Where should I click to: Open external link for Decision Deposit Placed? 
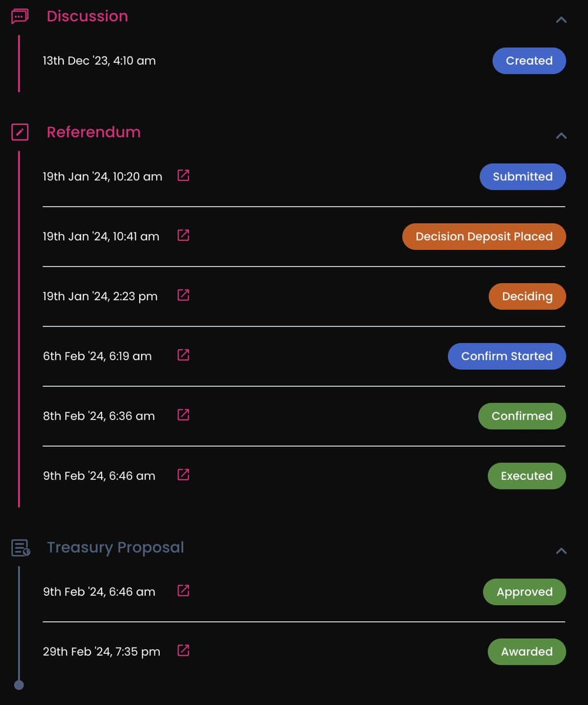click(183, 236)
